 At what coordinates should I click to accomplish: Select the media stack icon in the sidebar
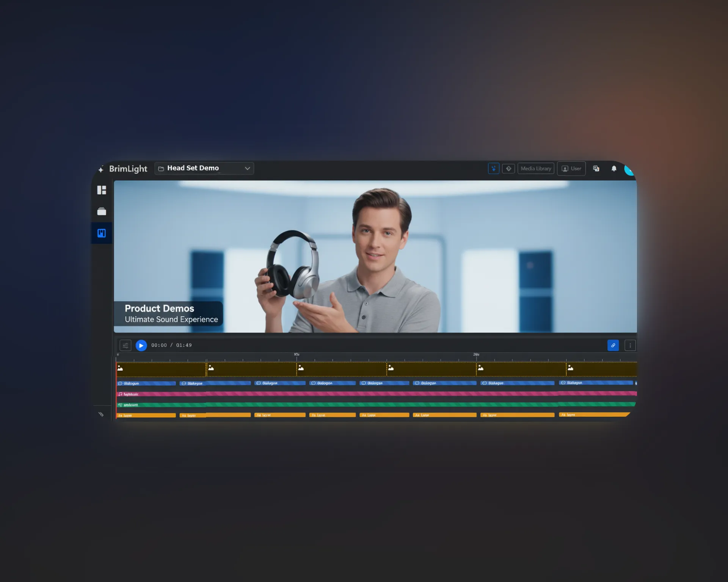coord(102,211)
